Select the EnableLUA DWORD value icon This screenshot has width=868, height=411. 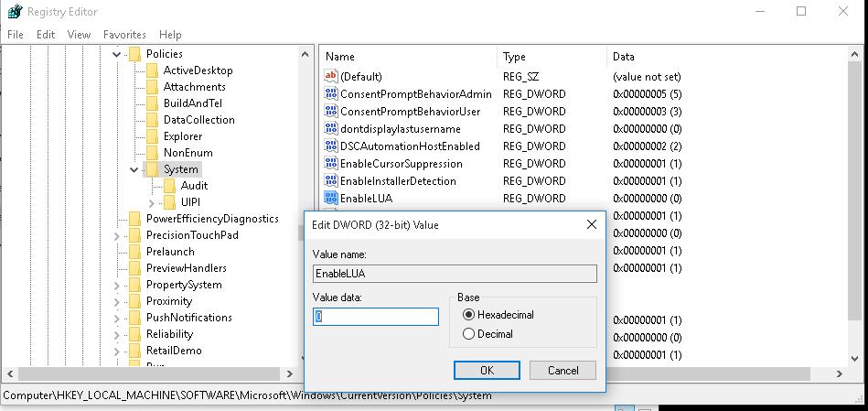click(331, 198)
